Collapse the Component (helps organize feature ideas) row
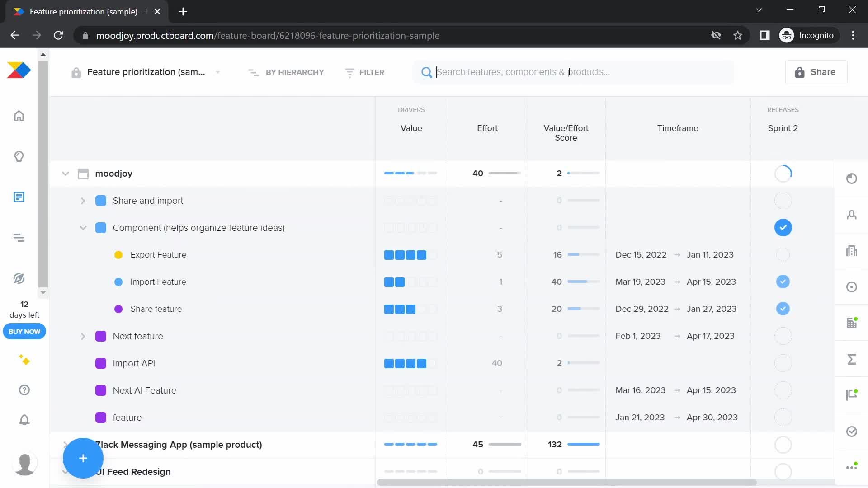This screenshot has width=868, height=488. [x=83, y=228]
